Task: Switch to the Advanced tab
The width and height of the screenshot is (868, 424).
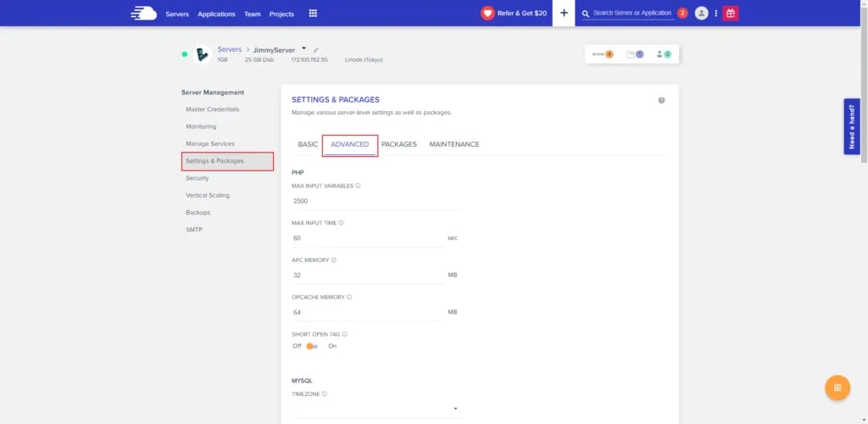Action: pos(350,144)
